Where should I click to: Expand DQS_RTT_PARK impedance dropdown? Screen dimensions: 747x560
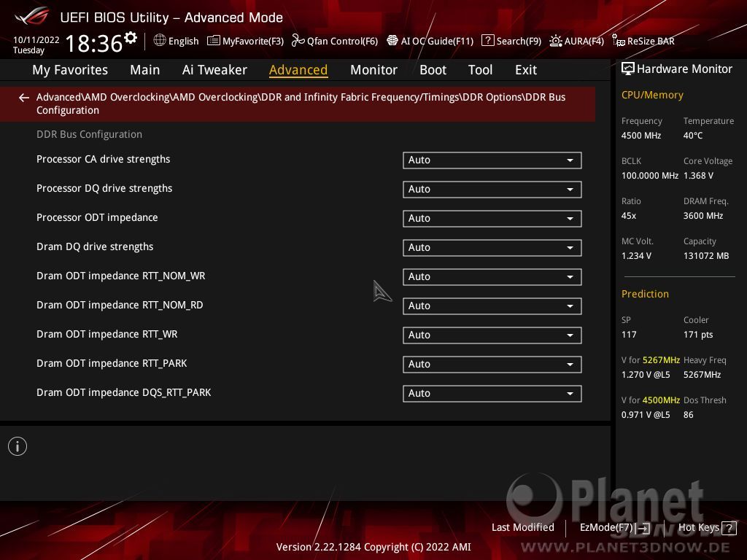(492, 393)
